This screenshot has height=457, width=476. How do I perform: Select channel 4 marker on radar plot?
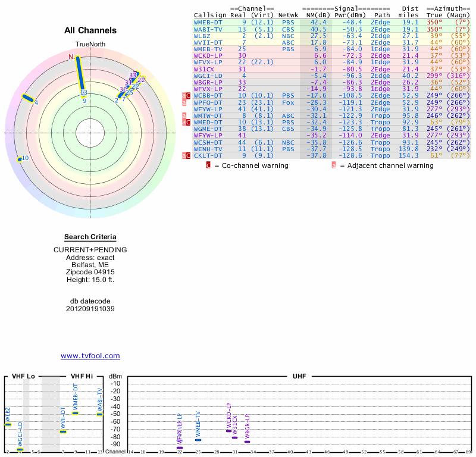[29, 98]
